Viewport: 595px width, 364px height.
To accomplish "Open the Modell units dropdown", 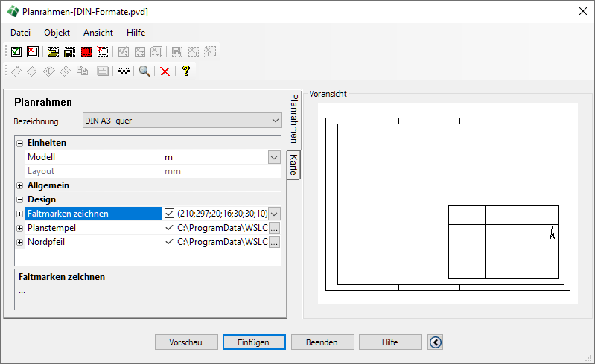I will point(273,157).
